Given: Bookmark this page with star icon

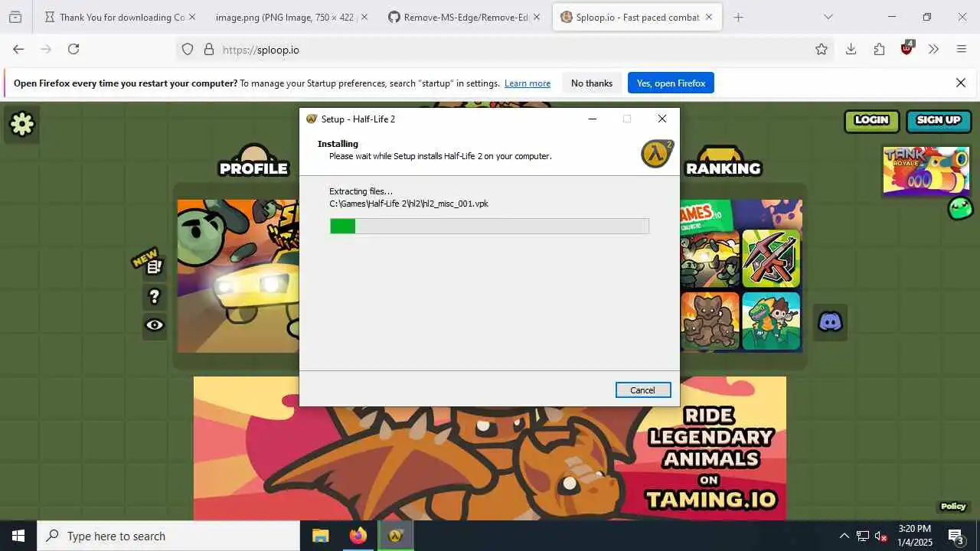Looking at the screenshot, I should [x=822, y=50].
